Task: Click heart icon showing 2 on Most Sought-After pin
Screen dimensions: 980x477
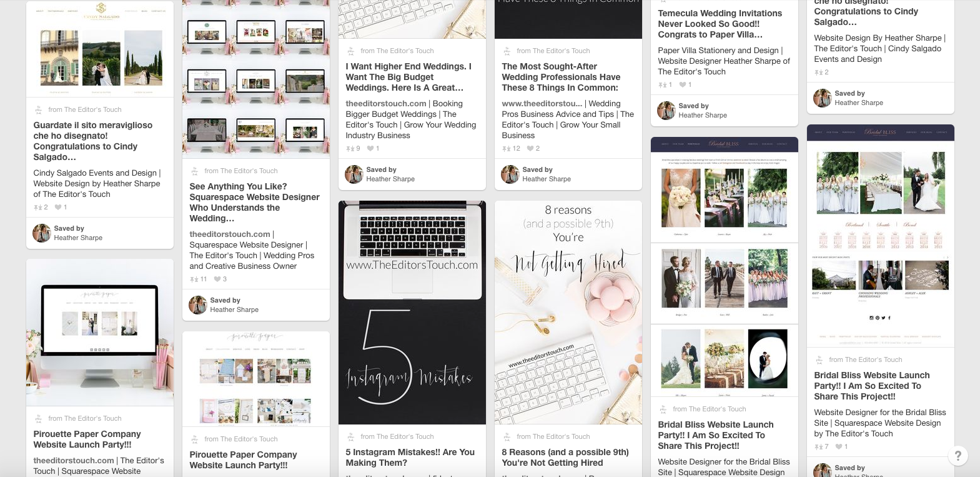Action: point(530,149)
